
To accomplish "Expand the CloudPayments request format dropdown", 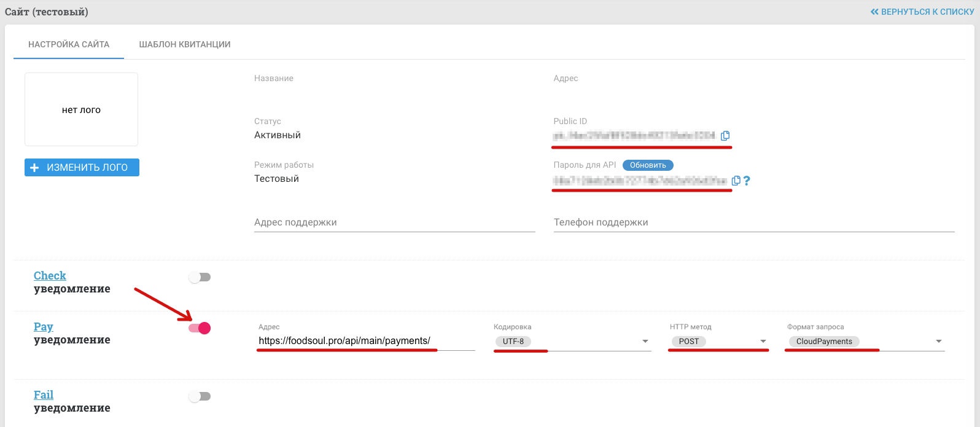I will pos(938,342).
